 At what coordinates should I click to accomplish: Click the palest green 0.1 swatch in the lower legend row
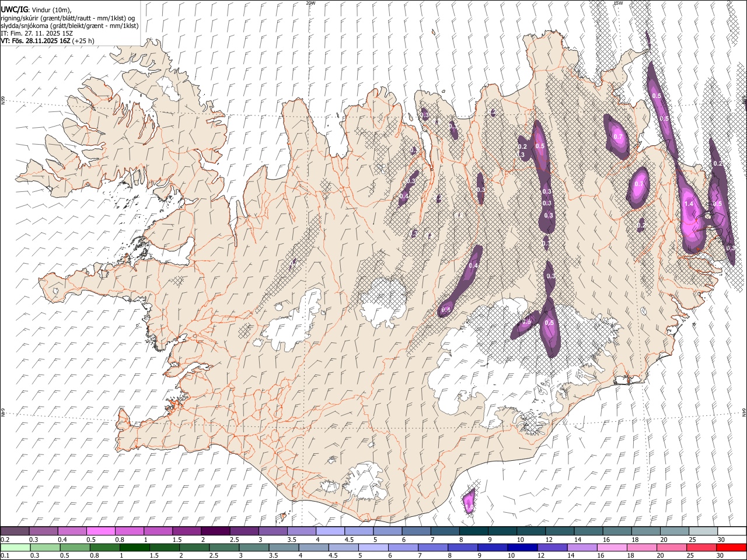(16, 547)
